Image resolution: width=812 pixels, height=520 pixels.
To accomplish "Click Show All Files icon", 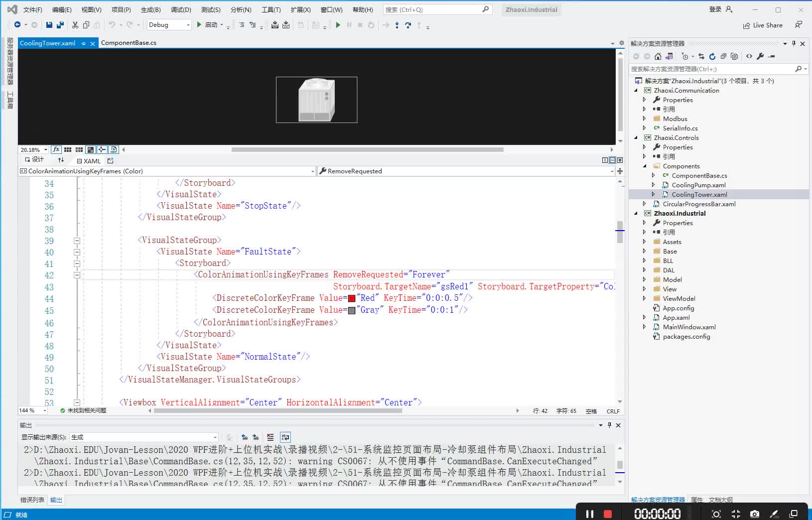I will [734, 56].
